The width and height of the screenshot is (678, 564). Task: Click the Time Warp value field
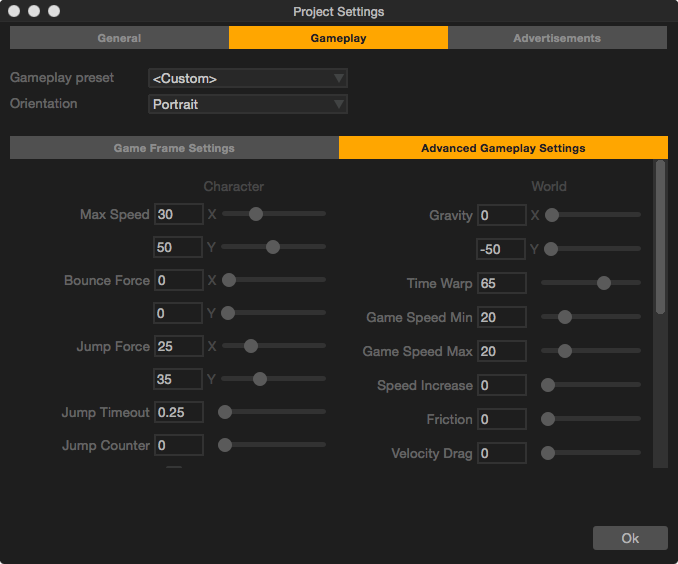coord(501,283)
